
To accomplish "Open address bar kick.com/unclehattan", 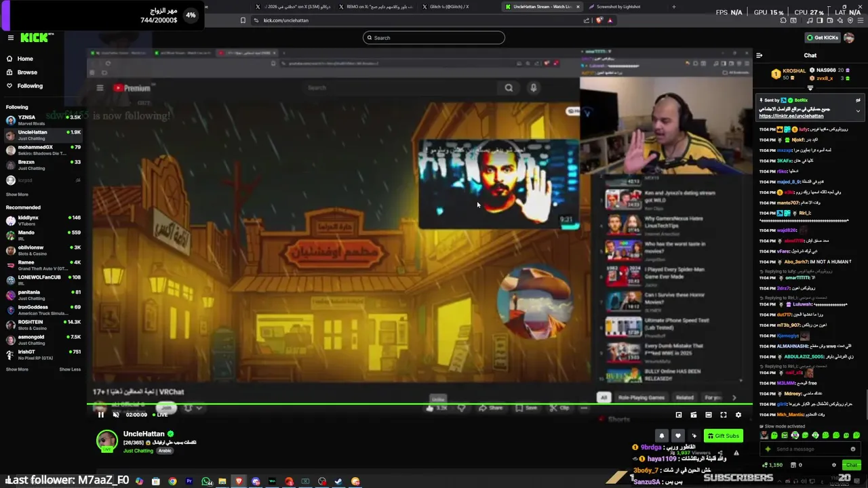I will tap(285, 20).
